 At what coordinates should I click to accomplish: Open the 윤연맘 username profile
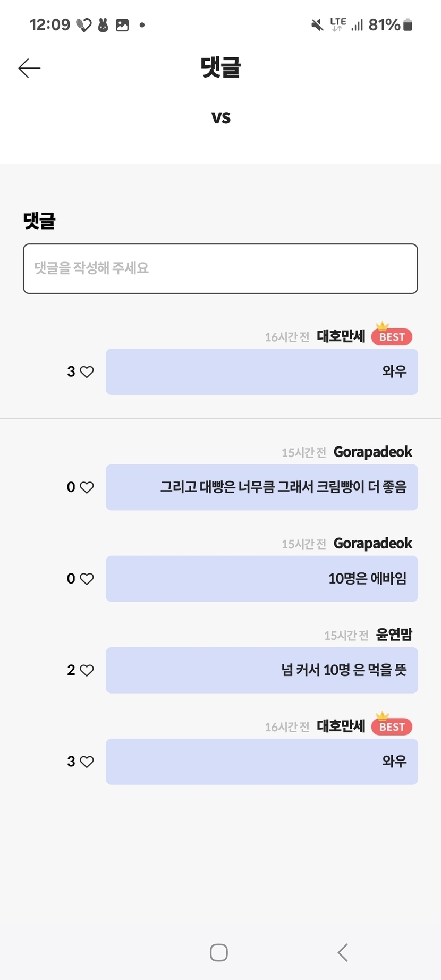pyautogui.click(x=394, y=635)
